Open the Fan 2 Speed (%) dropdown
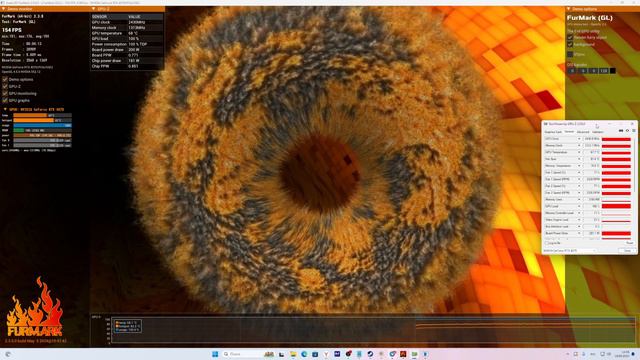The image size is (640, 360). tap(579, 186)
